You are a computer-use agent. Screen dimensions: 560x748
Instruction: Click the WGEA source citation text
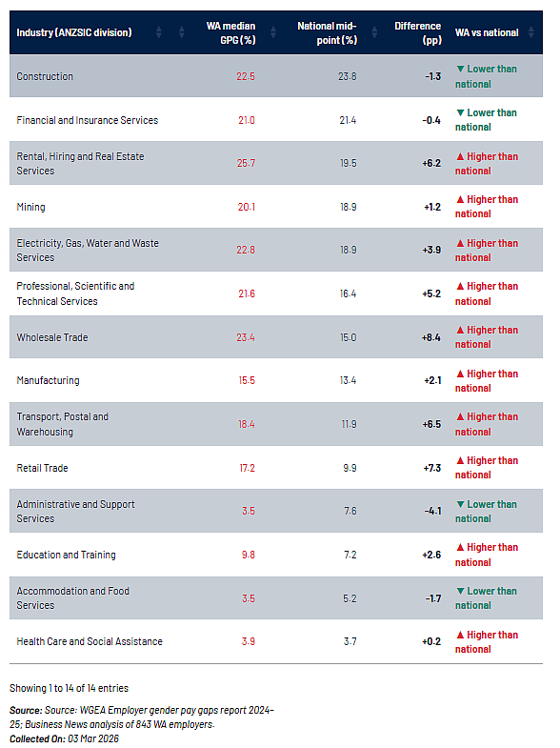[x=142, y=717]
